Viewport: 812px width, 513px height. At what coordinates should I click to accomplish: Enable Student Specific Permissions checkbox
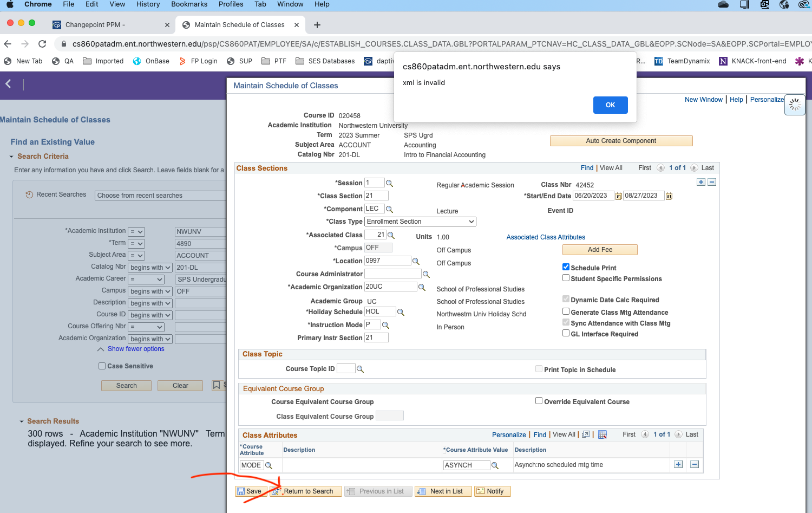[x=566, y=278]
